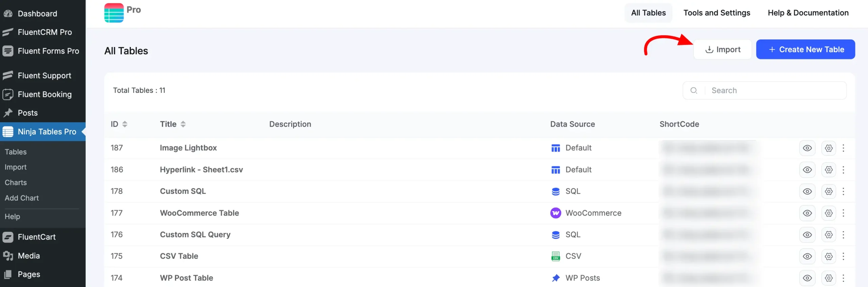Click Default source icon in row 187

click(x=555, y=148)
